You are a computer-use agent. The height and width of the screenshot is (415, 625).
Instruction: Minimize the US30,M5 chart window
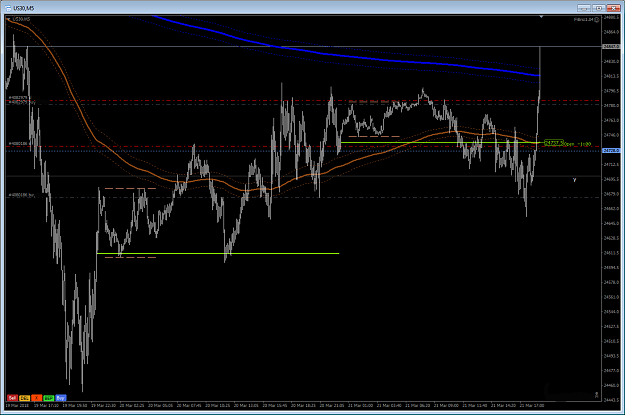pyautogui.click(x=584, y=8)
